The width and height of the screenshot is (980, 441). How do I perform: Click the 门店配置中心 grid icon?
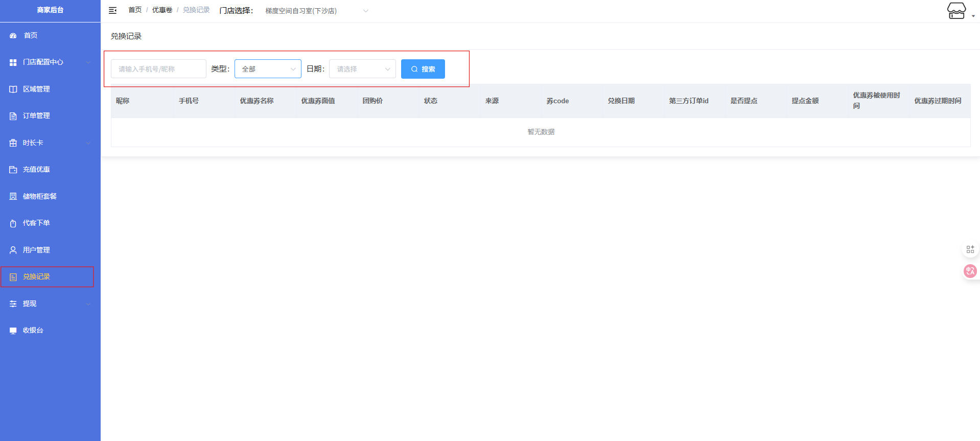pos(13,62)
